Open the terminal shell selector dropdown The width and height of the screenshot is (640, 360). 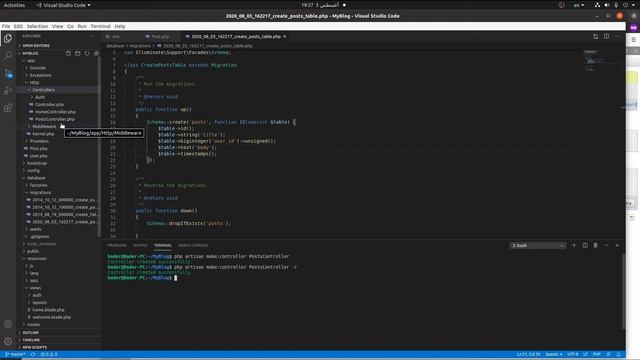tap(538, 245)
